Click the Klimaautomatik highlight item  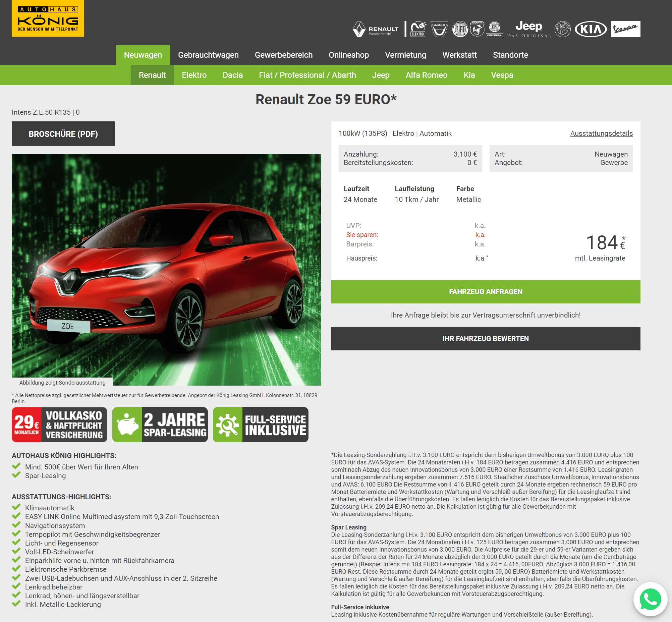[50, 508]
